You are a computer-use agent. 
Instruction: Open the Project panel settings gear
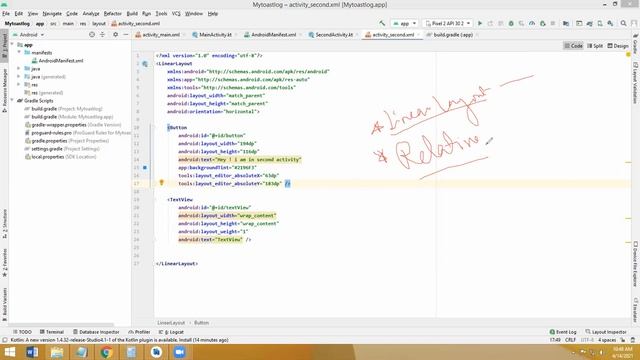(x=116, y=35)
